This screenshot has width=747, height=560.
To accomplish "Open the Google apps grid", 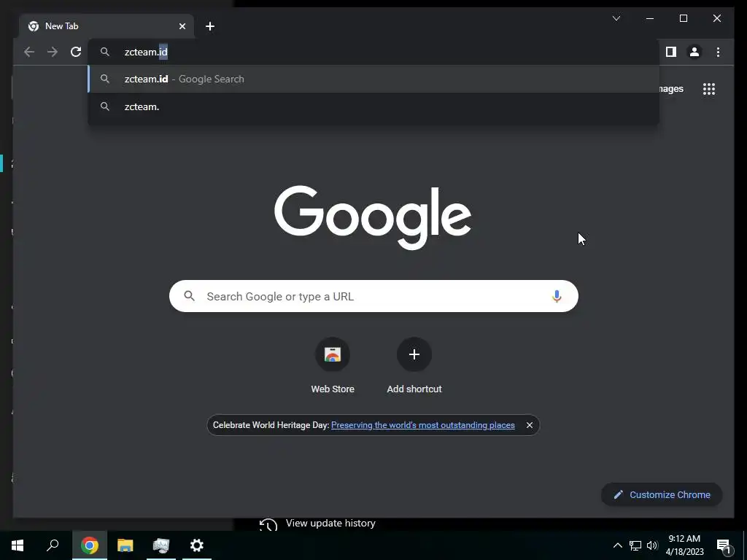I will point(709,89).
